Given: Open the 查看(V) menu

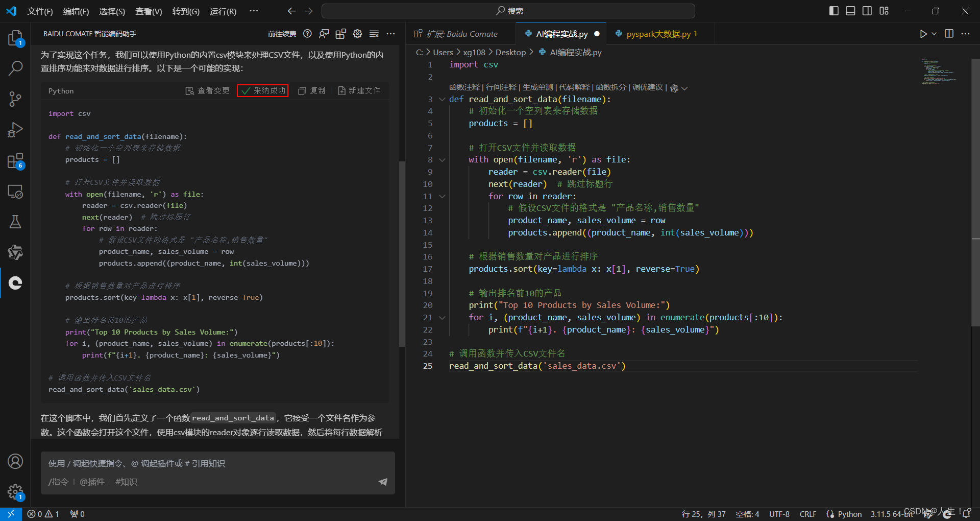Looking at the screenshot, I should 149,11.
